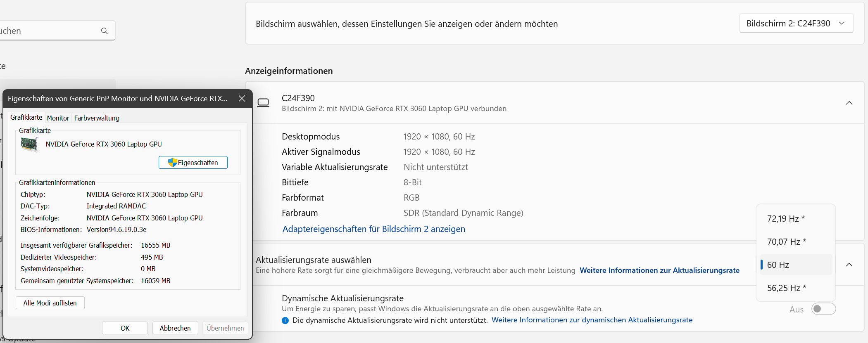
Task: Toggle the Dynamische Aktualisierungsrate switch
Action: tap(823, 309)
